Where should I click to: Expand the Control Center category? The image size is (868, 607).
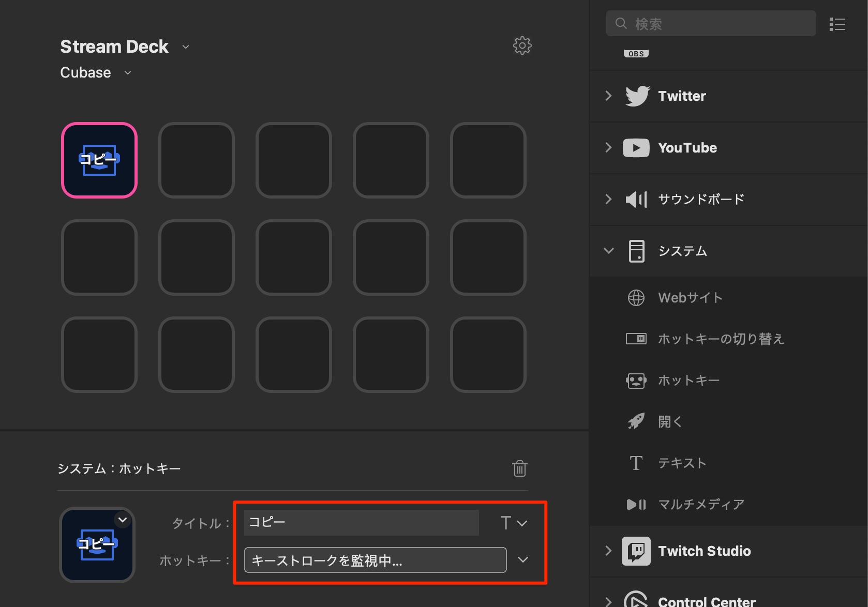pyautogui.click(x=608, y=601)
